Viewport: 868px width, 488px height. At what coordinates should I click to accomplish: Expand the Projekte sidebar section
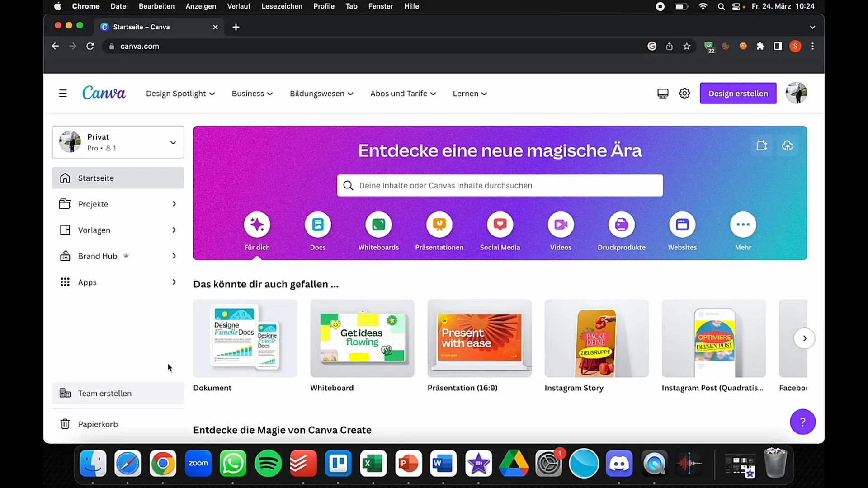[174, 204]
